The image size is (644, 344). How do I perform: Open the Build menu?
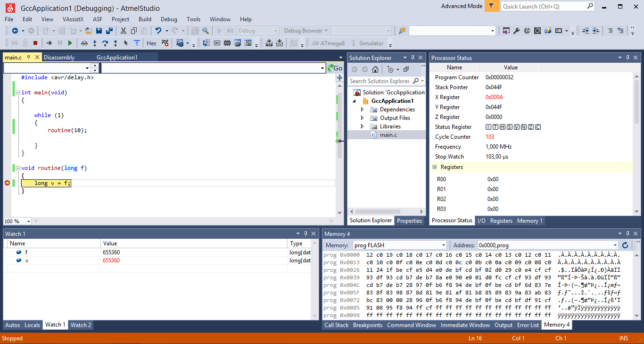pyautogui.click(x=145, y=19)
